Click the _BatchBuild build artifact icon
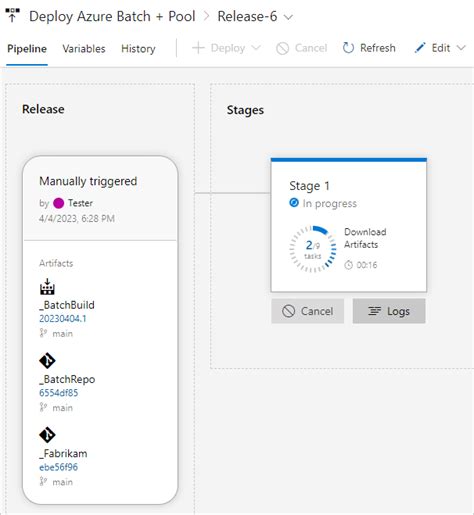Screen dimensions: 474x515 coord(47,287)
